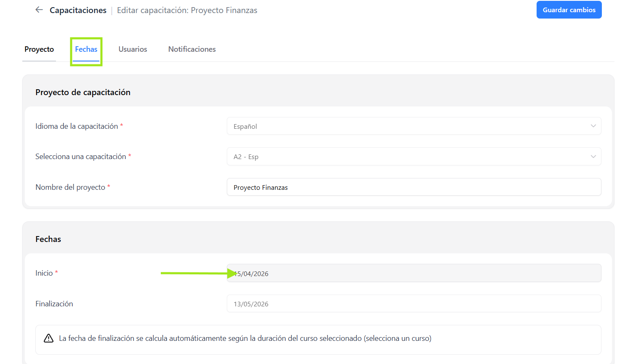Viewport: 617px width, 364px height.
Task: Click the Finalización date field 13/05/2026
Action: [414, 303]
